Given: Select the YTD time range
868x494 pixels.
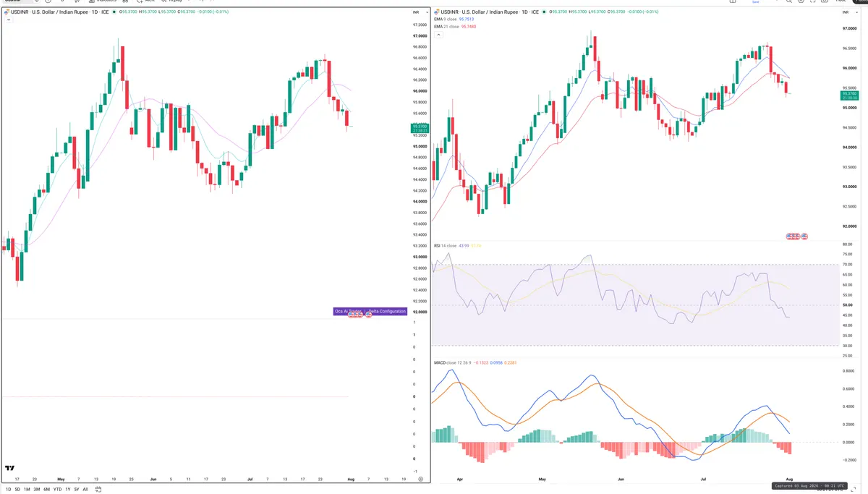Looking at the screenshot, I should click(x=57, y=489).
